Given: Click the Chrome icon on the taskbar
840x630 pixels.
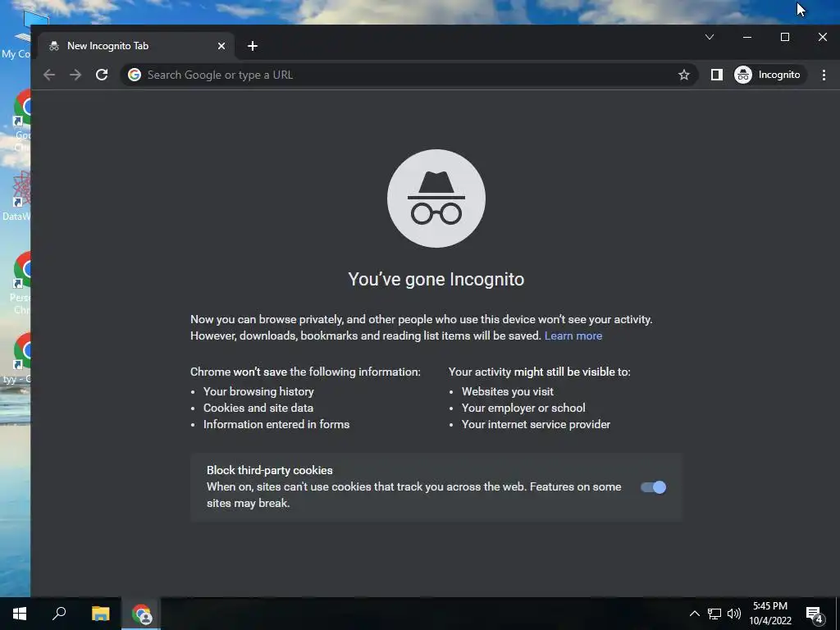Looking at the screenshot, I should click(141, 614).
